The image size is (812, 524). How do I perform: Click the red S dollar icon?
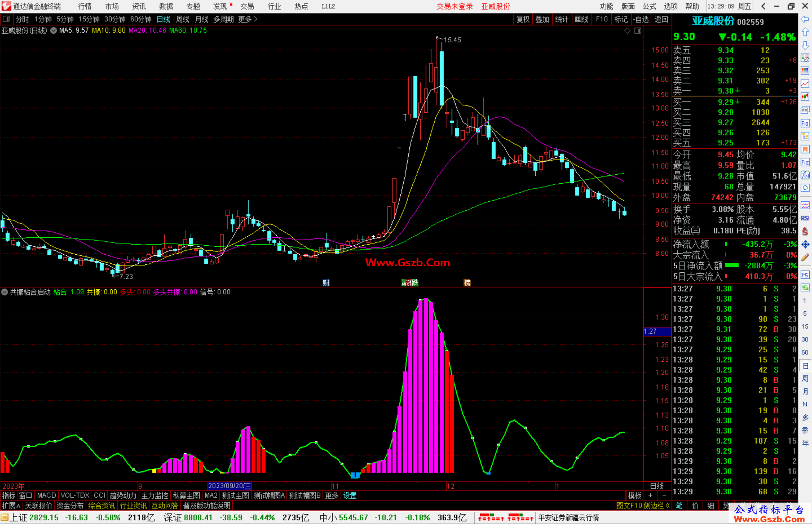pyautogui.click(x=805, y=231)
